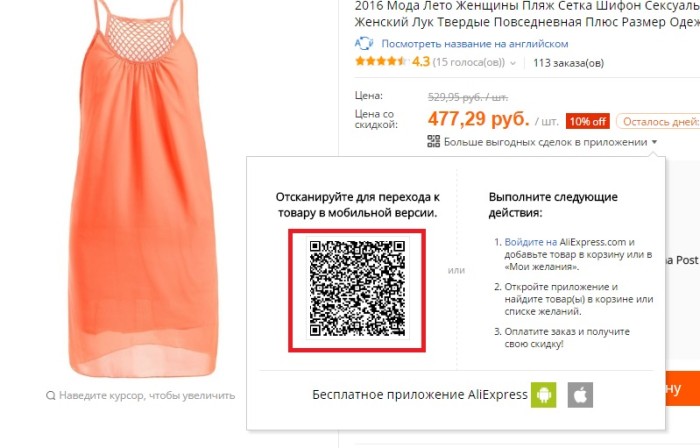Click the Apple app download icon

coord(580,395)
